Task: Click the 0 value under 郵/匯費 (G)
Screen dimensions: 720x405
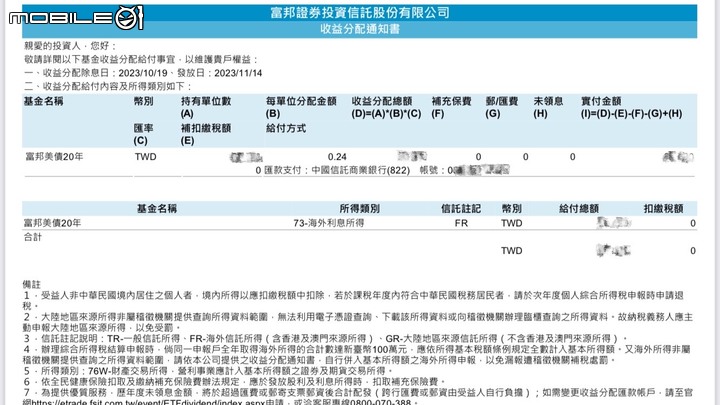Action: (525, 157)
